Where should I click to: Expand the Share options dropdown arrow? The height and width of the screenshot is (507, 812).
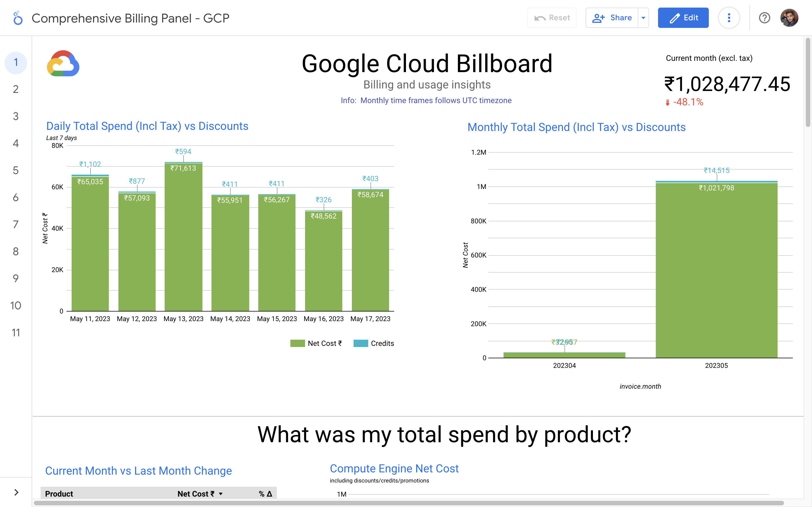tap(643, 18)
